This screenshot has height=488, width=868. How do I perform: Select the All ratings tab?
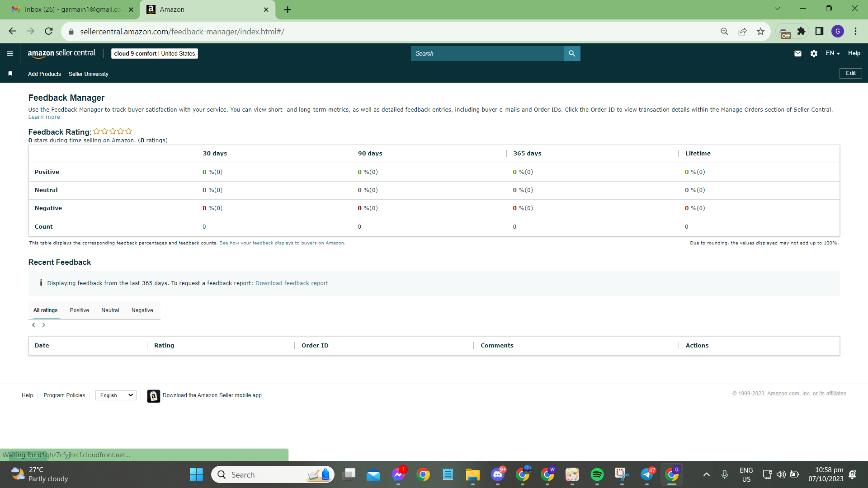[46, 310]
